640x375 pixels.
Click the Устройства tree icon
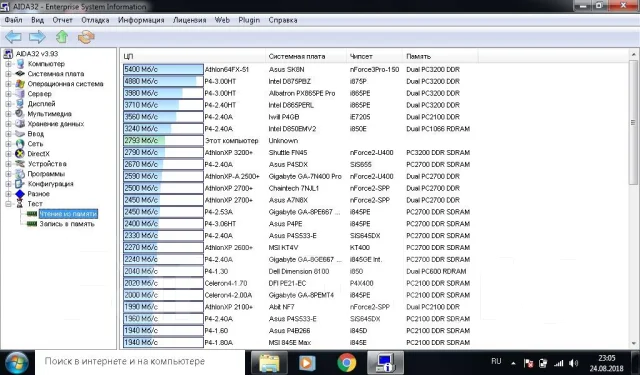pyautogui.click(x=20, y=164)
